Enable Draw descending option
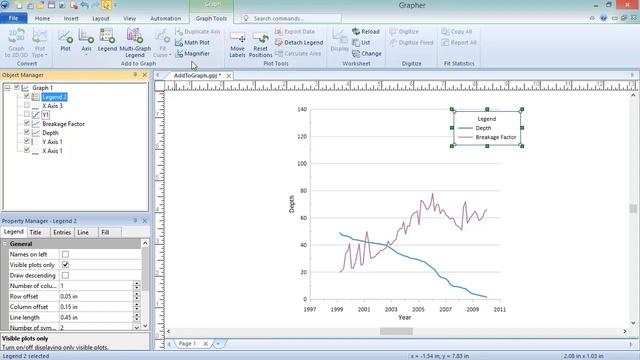The width and height of the screenshot is (640, 360). pos(65,276)
